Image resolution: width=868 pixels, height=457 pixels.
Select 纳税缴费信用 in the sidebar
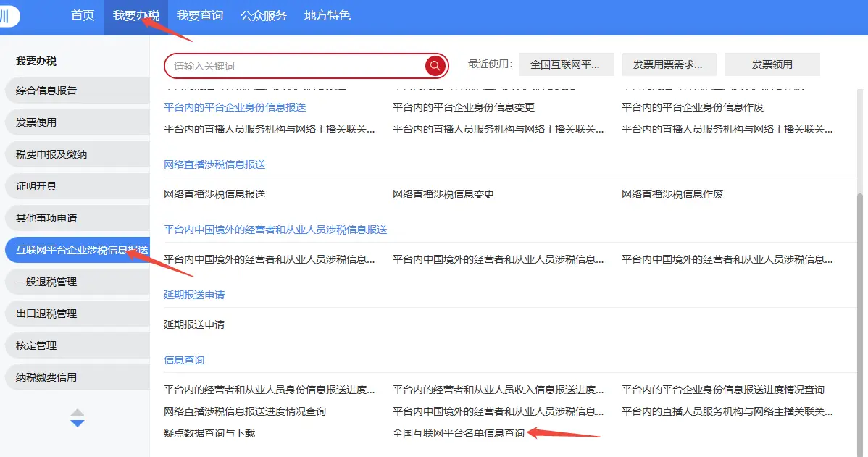coord(46,377)
